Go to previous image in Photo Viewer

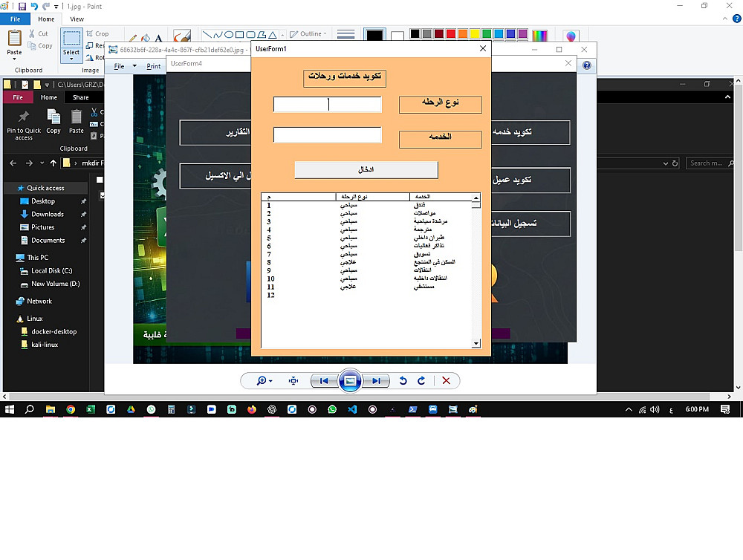tap(324, 381)
